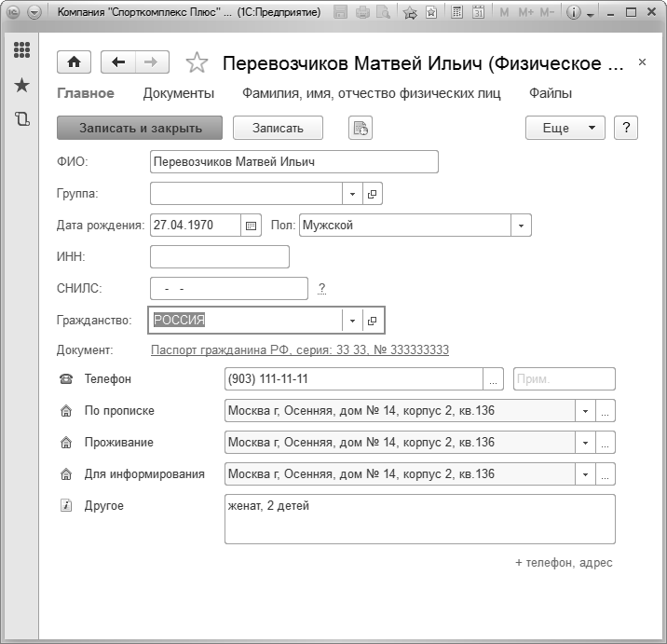Image resolution: width=667 pixels, height=644 pixels.
Task: Open the По прописке address dropdown
Action: click(585, 411)
